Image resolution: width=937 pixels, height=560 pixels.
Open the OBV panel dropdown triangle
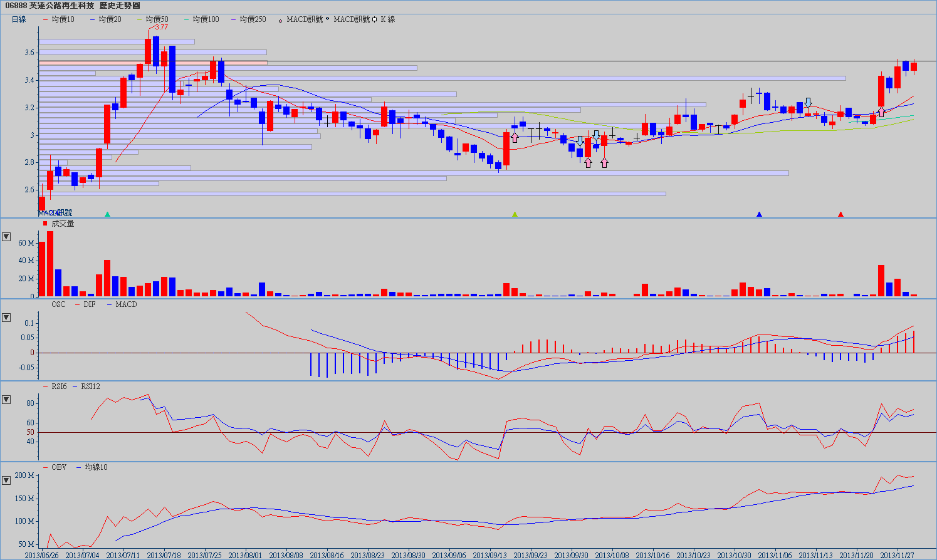(6, 480)
